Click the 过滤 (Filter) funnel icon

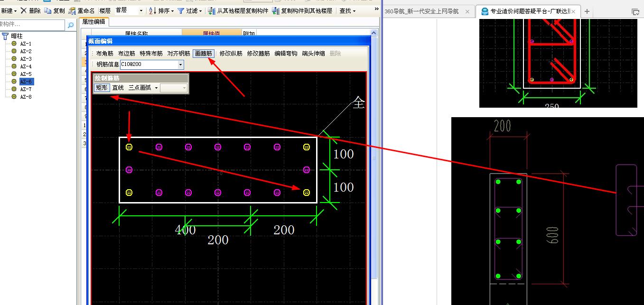click(181, 10)
